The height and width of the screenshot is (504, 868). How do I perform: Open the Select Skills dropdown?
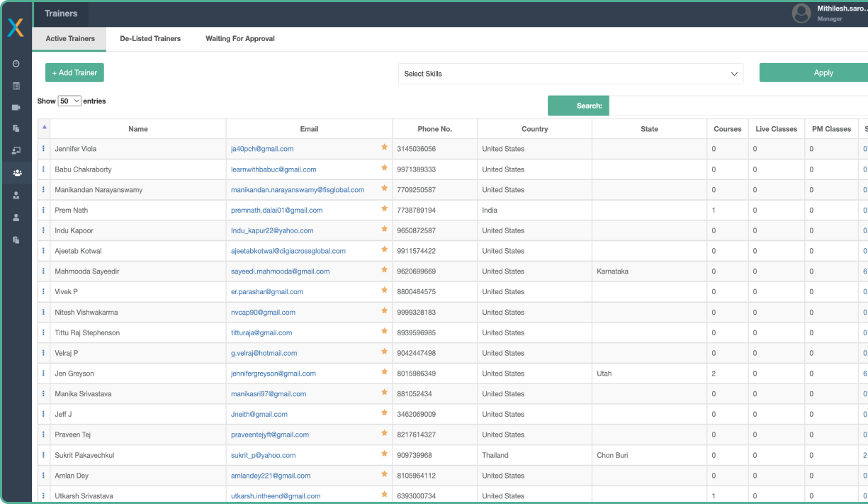(570, 74)
